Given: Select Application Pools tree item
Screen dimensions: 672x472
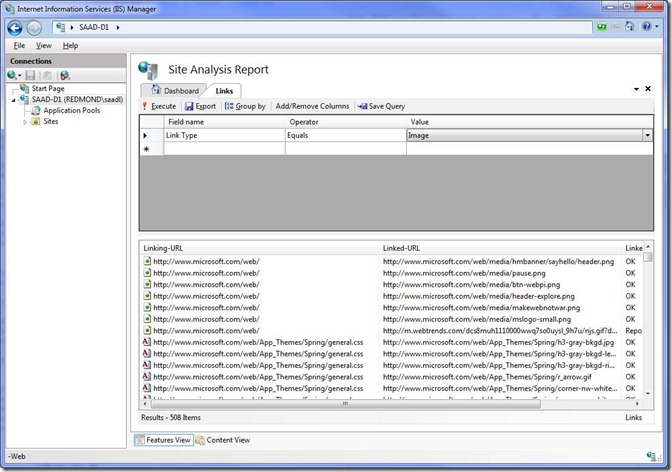Looking at the screenshot, I should [72, 110].
